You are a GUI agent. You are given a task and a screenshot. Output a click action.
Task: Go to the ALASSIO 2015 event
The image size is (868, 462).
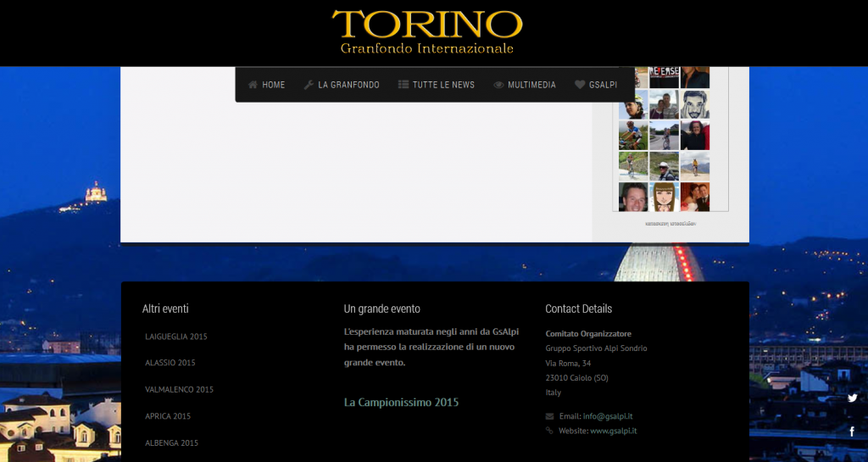tap(170, 363)
